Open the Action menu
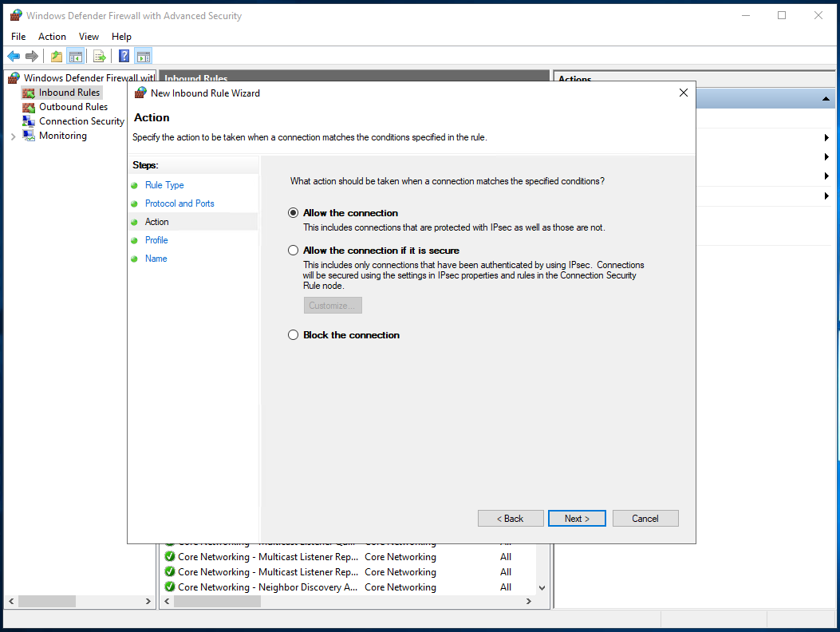 [52, 37]
